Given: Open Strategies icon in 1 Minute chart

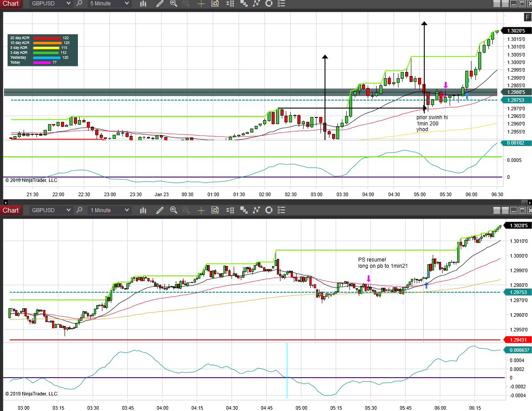Looking at the screenshot, I should (x=269, y=210).
